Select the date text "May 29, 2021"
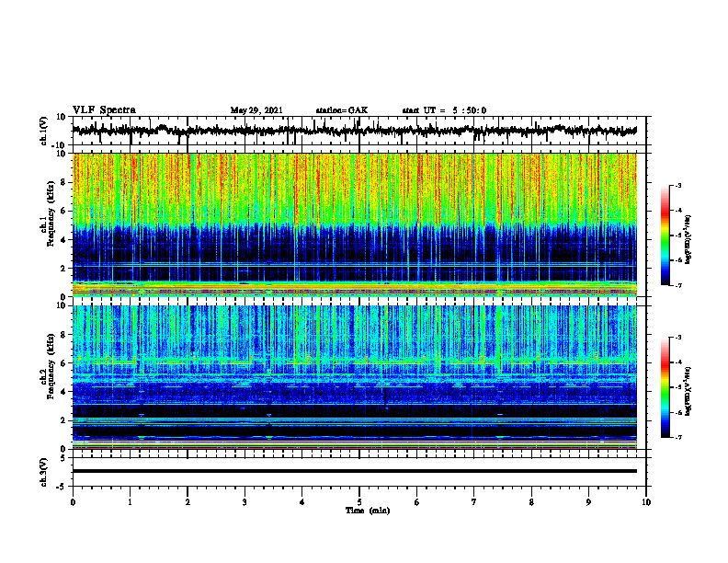Image resolution: width=728 pixels, height=563 pixels. tap(256, 110)
